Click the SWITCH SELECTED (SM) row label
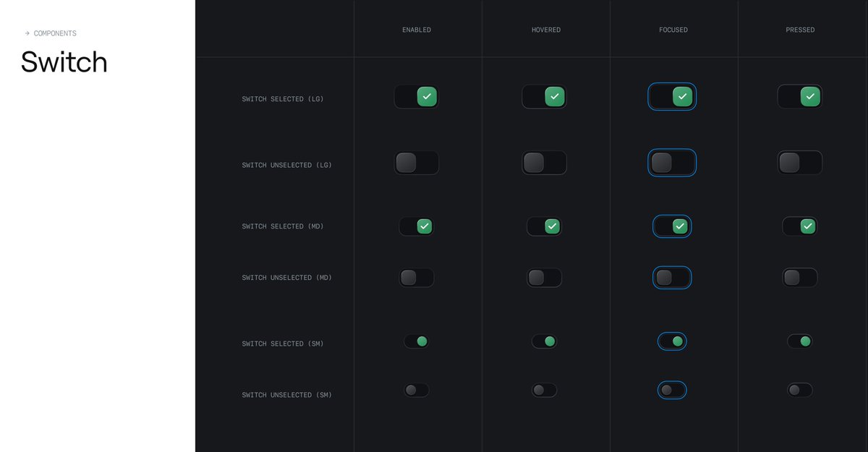Viewport: 868px width, 452px height. [x=283, y=344]
